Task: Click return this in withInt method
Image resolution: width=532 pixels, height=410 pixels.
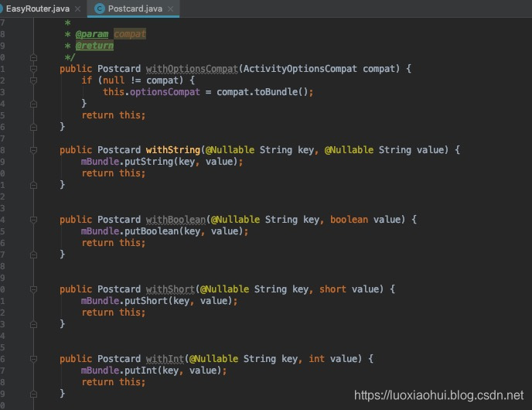Action: (114, 382)
